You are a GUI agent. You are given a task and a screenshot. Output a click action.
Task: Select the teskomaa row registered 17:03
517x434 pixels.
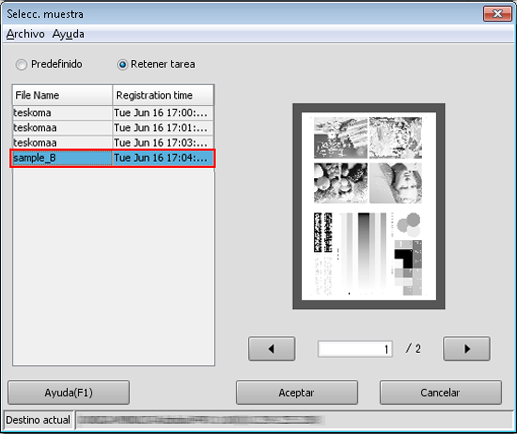113,143
